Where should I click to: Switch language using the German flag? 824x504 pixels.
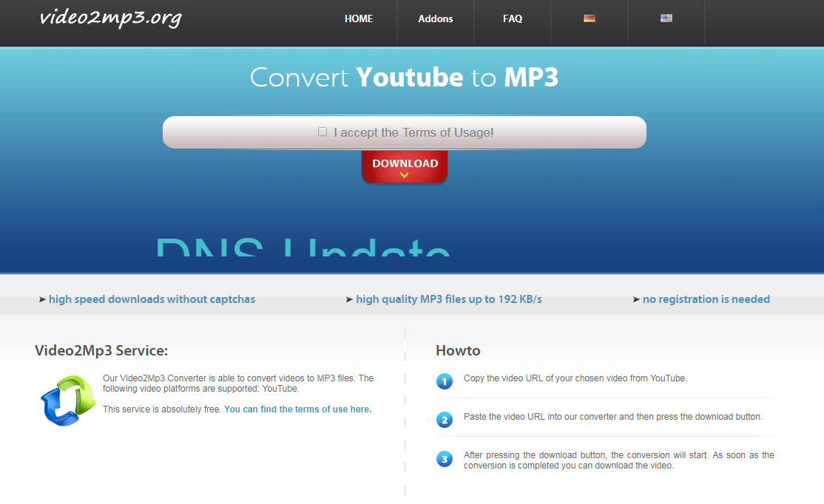[590, 18]
